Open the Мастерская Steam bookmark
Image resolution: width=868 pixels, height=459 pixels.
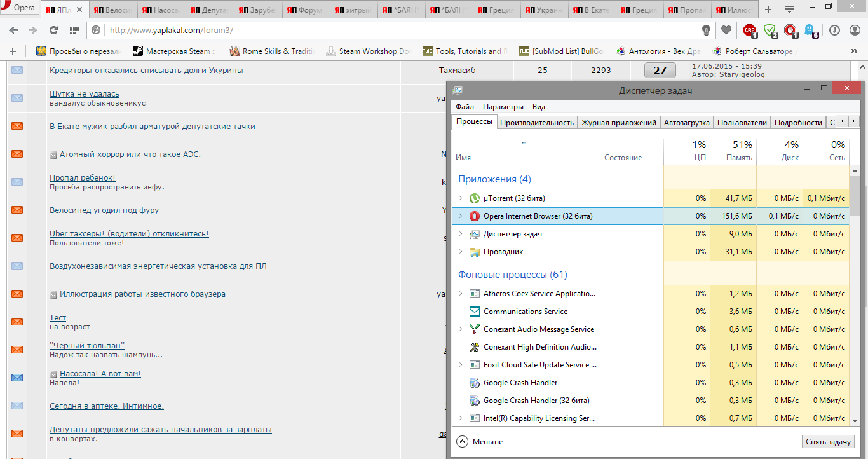[174, 51]
